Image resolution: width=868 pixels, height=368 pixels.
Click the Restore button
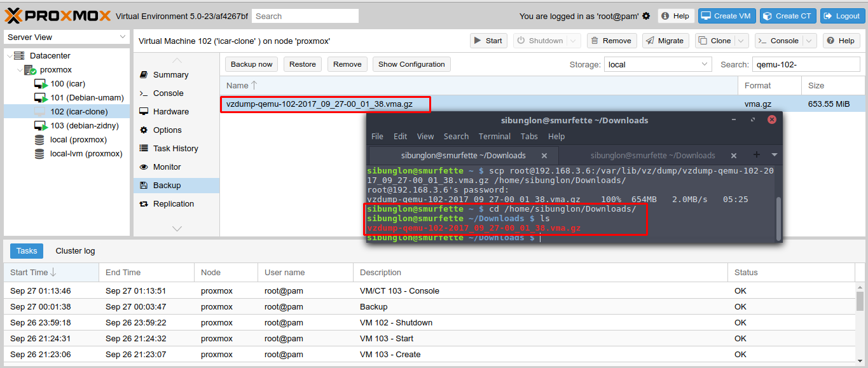click(303, 64)
